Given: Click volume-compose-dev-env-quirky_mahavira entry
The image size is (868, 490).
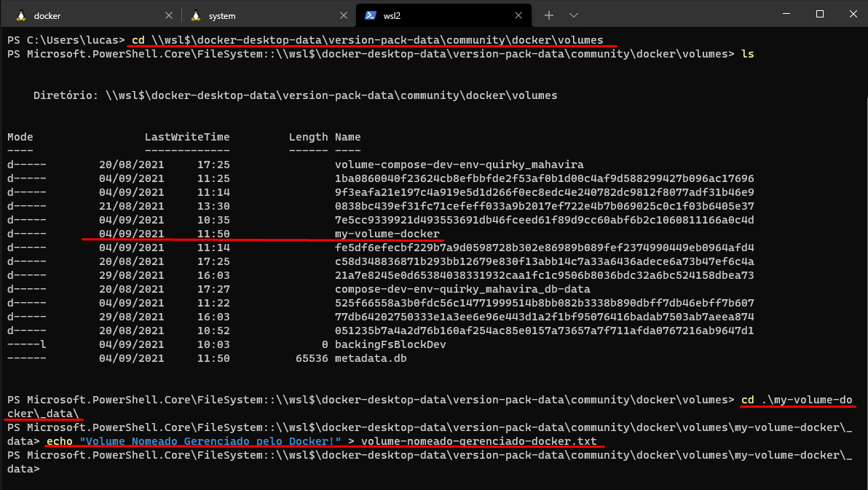Looking at the screenshot, I should (459, 165).
